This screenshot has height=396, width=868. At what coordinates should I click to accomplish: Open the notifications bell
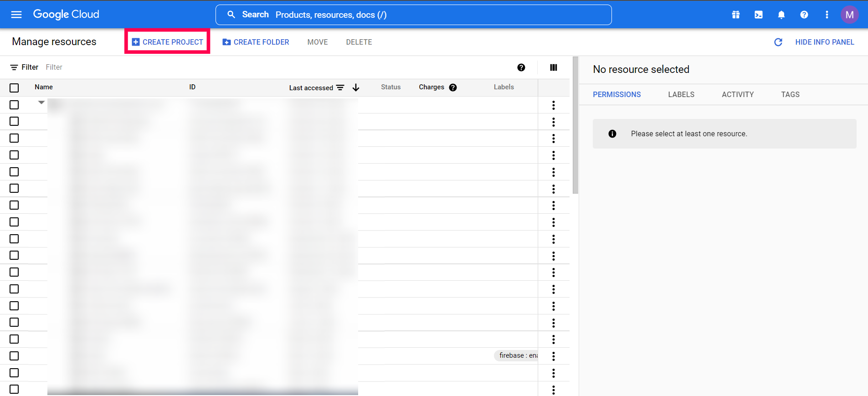(x=781, y=15)
